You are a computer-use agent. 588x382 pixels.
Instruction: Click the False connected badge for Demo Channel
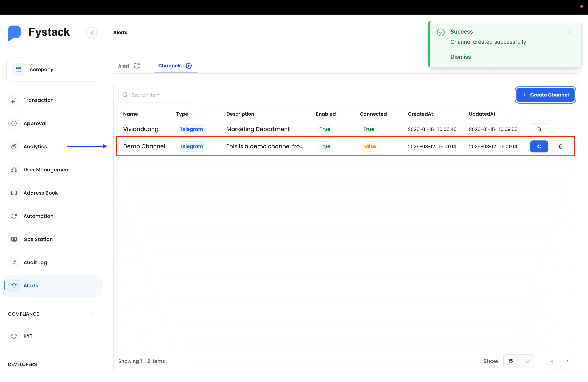tap(370, 146)
